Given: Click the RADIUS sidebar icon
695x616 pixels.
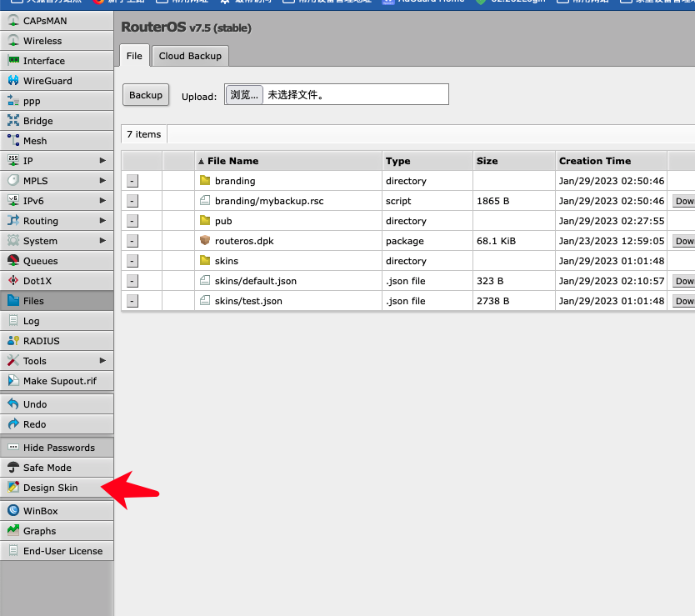Looking at the screenshot, I should [x=13, y=341].
